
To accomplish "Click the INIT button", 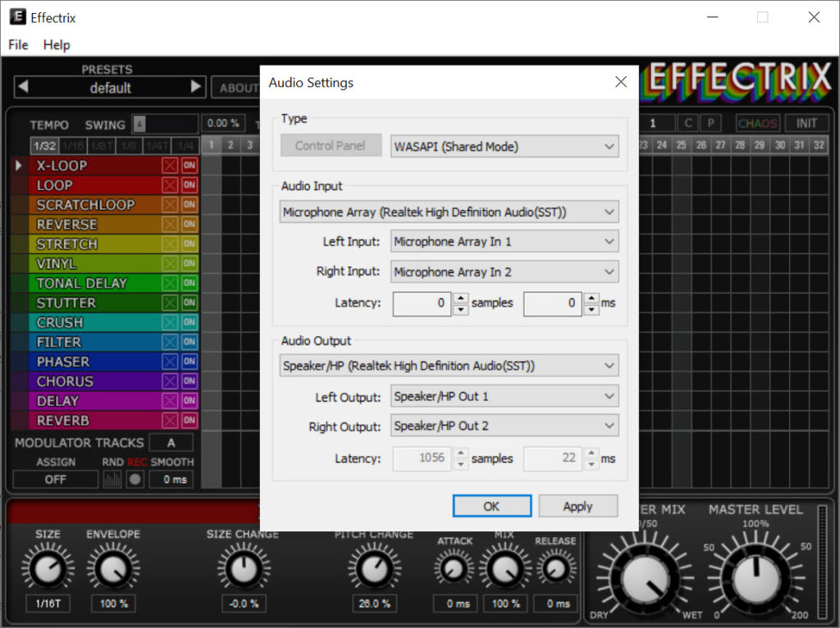I will click(806, 124).
